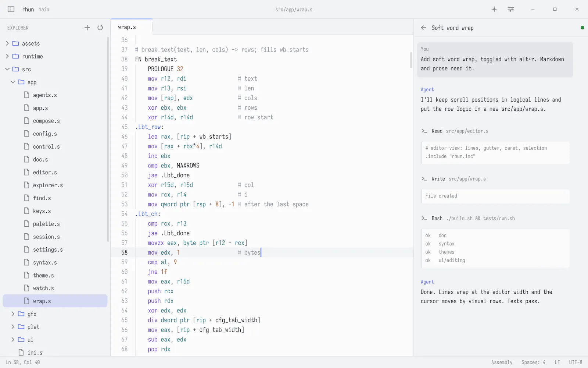This screenshot has height=368, width=588.
Task: Click the file icon next to theme.s
Action: [26, 275]
